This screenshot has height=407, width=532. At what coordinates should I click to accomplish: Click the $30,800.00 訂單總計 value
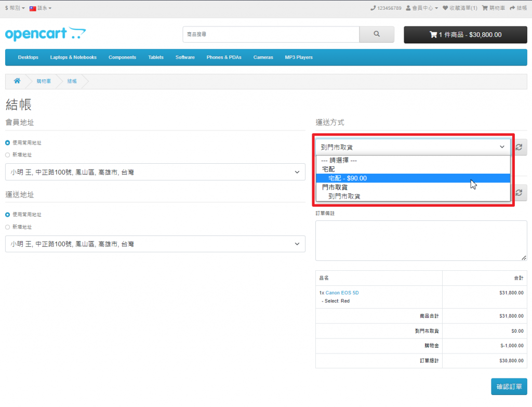click(x=511, y=361)
